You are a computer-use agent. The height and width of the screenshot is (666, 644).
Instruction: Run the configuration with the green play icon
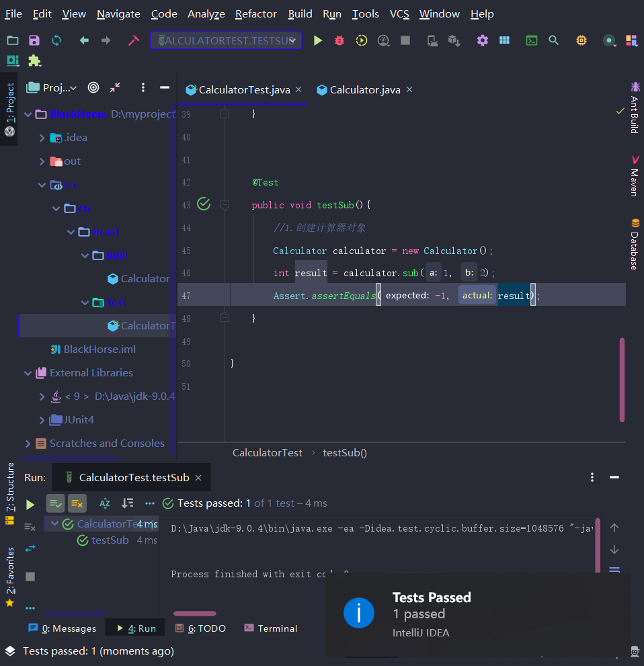coord(318,40)
